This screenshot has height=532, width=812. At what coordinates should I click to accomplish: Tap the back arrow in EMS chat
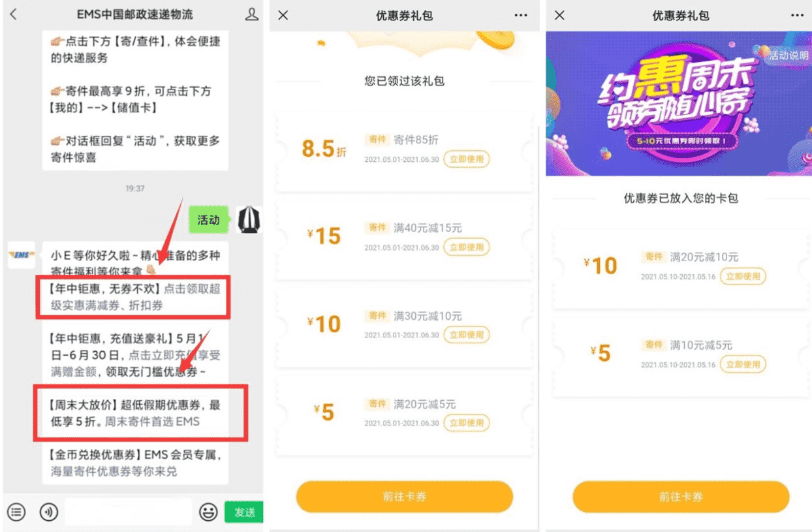pyautogui.click(x=13, y=14)
